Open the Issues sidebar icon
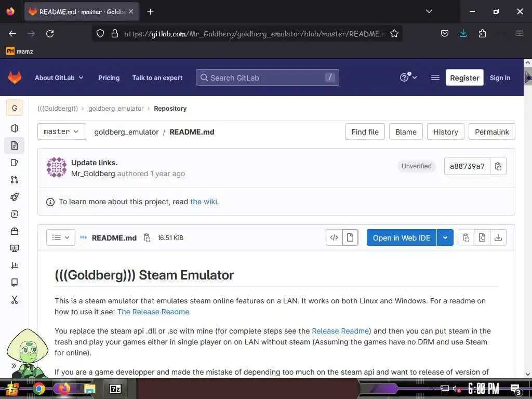Image resolution: width=532 pixels, height=399 pixels. (x=14, y=163)
